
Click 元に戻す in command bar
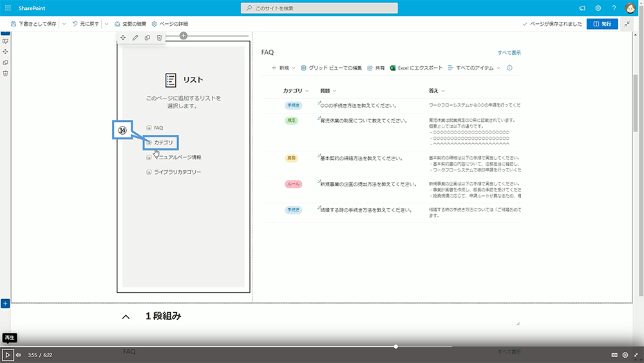point(86,24)
